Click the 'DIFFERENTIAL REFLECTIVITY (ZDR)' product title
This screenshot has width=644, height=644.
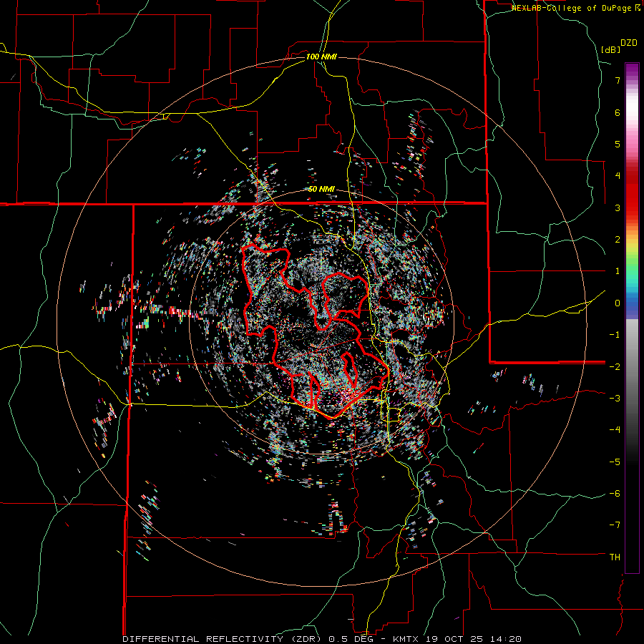(223, 639)
